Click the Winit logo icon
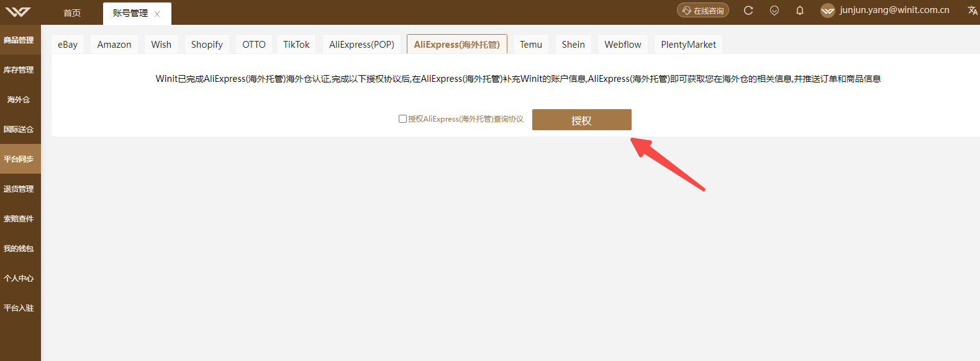Screen dimensions: 980x361 click(x=18, y=12)
